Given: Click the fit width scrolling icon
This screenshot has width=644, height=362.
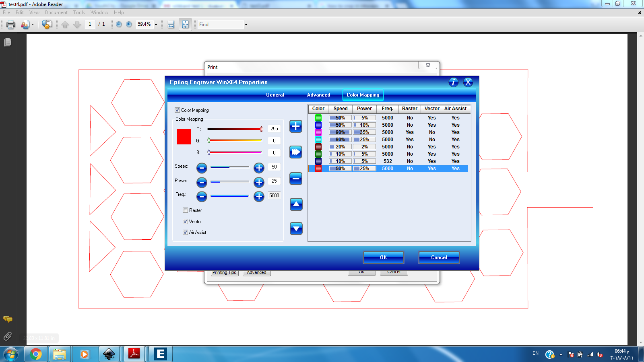Looking at the screenshot, I should [171, 25].
